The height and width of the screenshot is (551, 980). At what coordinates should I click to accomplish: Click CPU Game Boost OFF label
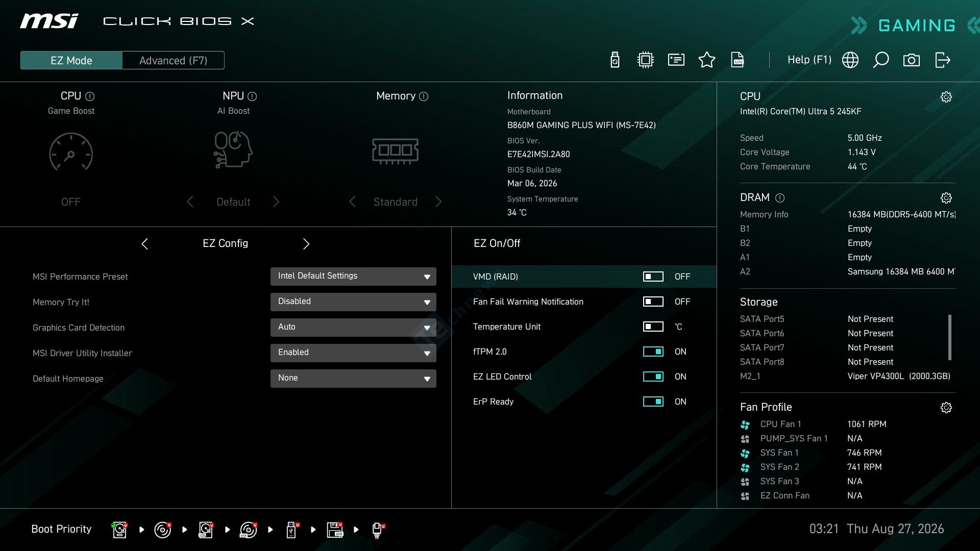pyautogui.click(x=71, y=202)
